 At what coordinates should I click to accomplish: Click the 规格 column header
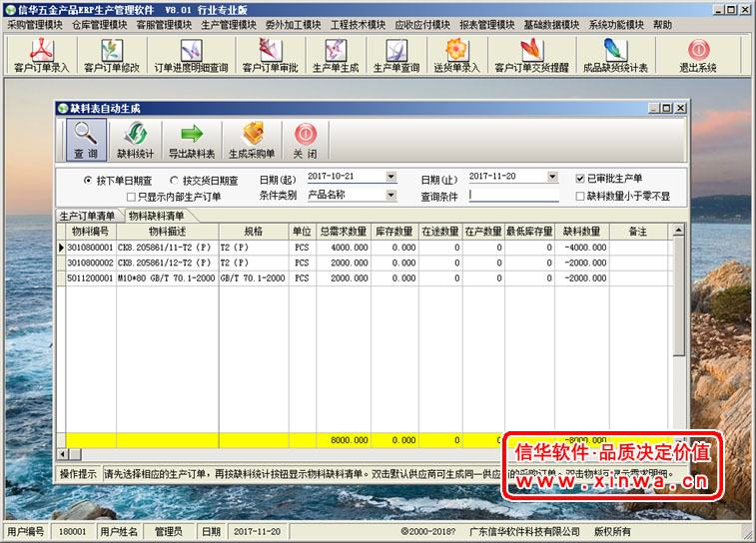[x=254, y=232]
